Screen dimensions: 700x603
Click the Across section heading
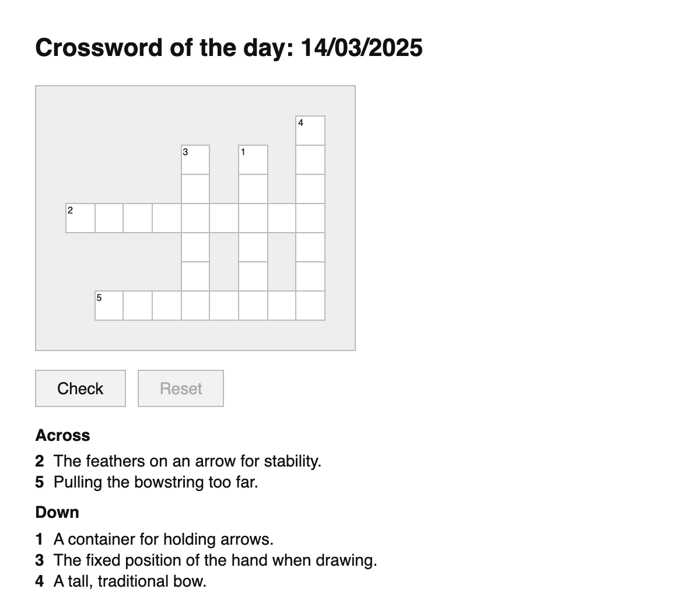(62, 435)
